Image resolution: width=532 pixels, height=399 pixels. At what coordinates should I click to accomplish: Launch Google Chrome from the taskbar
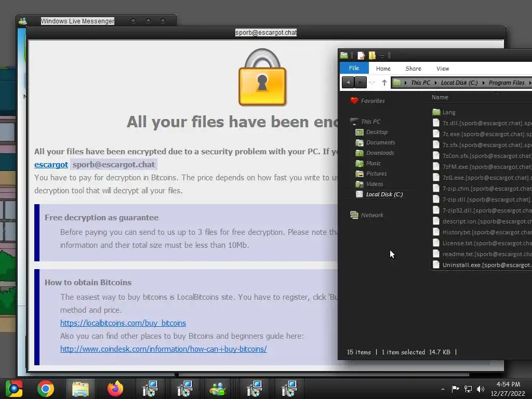[x=46, y=389]
